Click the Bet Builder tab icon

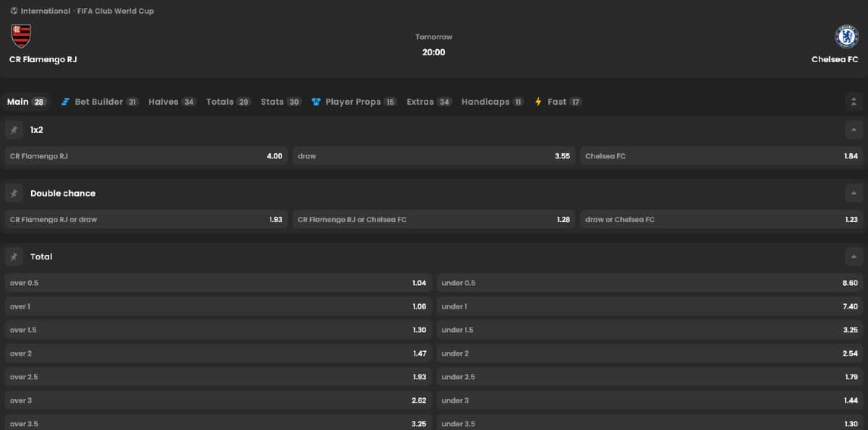65,102
